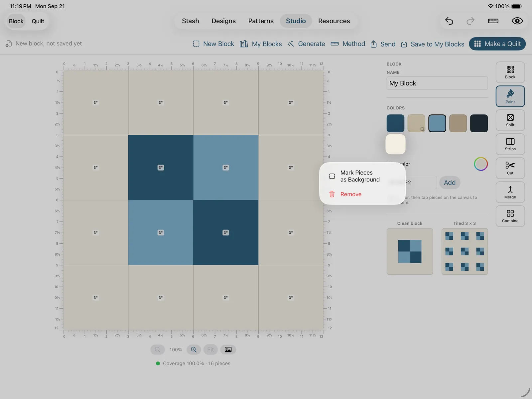Open the Strips tool
The image size is (532, 399).
pyautogui.click(x=510, y=144)
